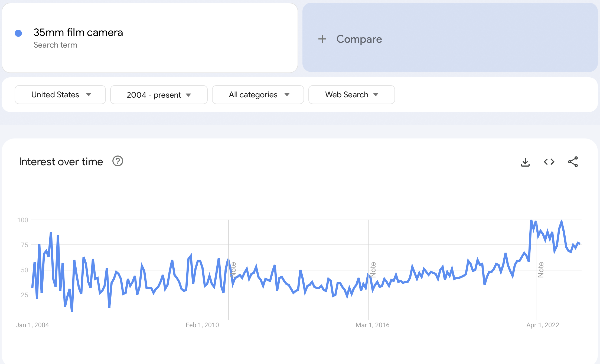
Task: Click the 'Search term' subtitle text
Action: (x=55, y=45)
